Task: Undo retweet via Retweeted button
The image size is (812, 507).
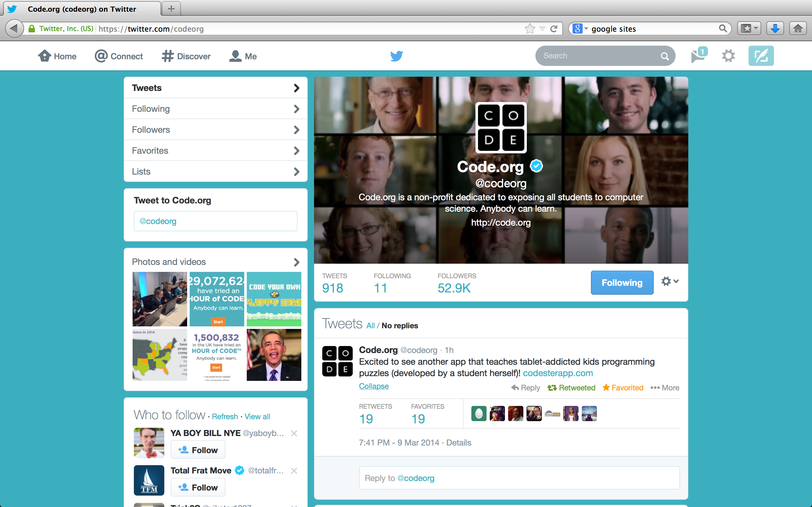Action: point(572,388)
